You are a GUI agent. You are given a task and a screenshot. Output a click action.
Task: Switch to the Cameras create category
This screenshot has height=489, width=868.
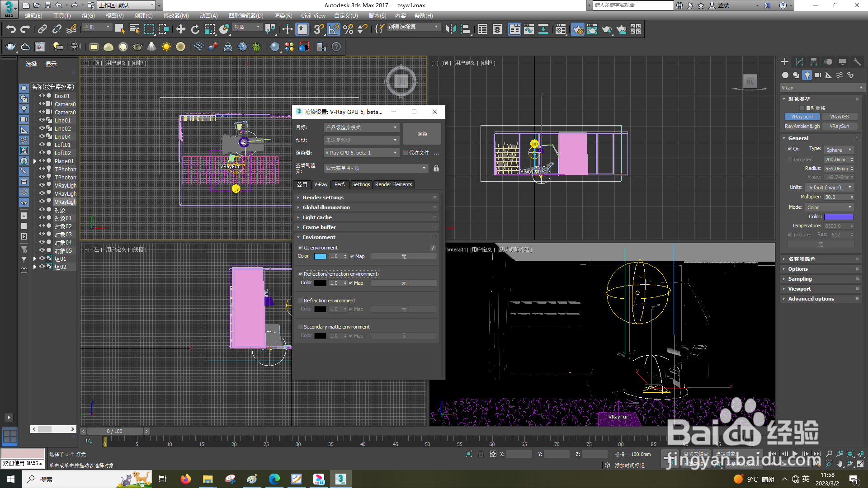818,75
